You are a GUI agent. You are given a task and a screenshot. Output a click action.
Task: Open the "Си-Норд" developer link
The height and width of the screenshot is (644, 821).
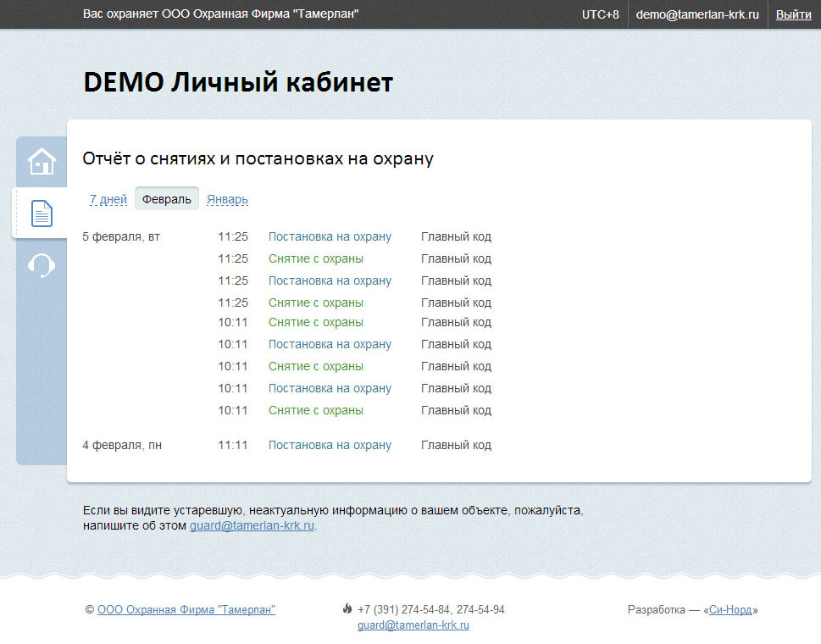tap(730, 610)
